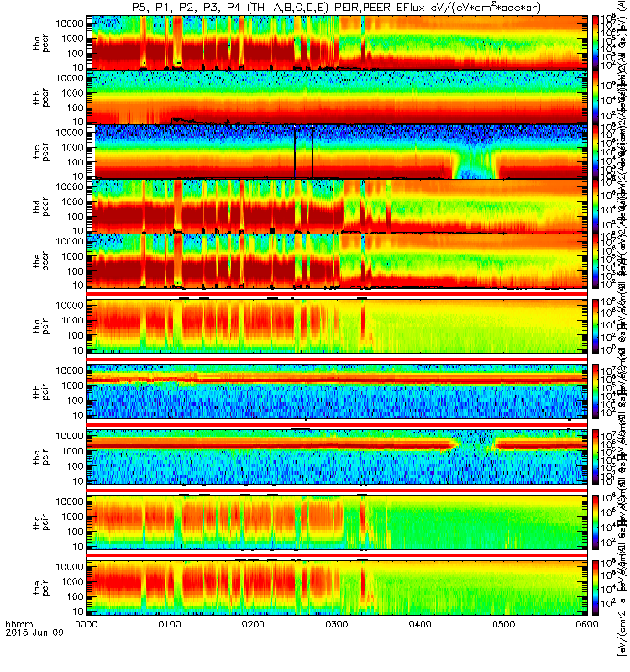Click the 'thd peer' panel label
Viewport: 630px width, 672px height.
click(x=41, y=207)
